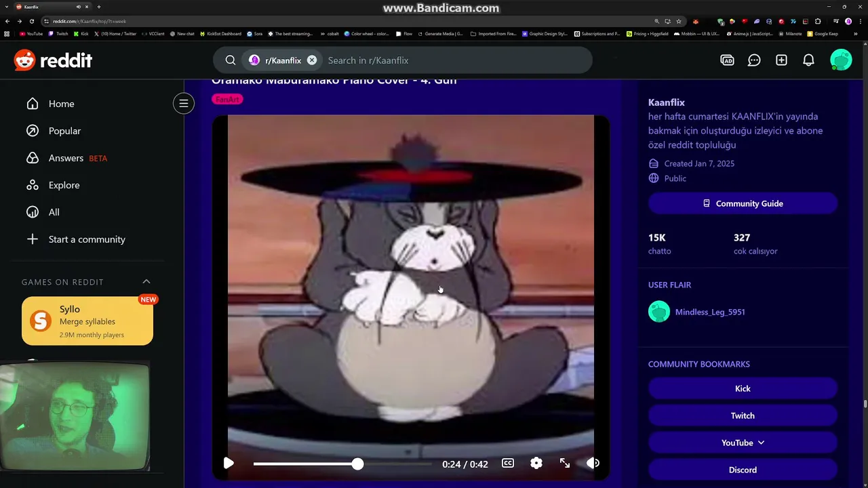This screenshot has height=488, width=868.
Task: Click the Created Jan 7, 2025 text
Action: click(699, 163)
